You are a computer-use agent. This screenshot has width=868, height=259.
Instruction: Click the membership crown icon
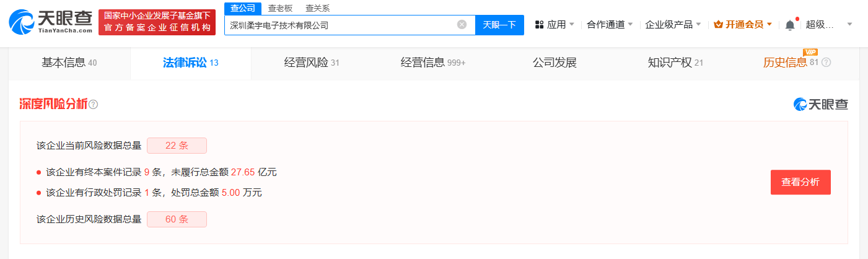point(718,25)
